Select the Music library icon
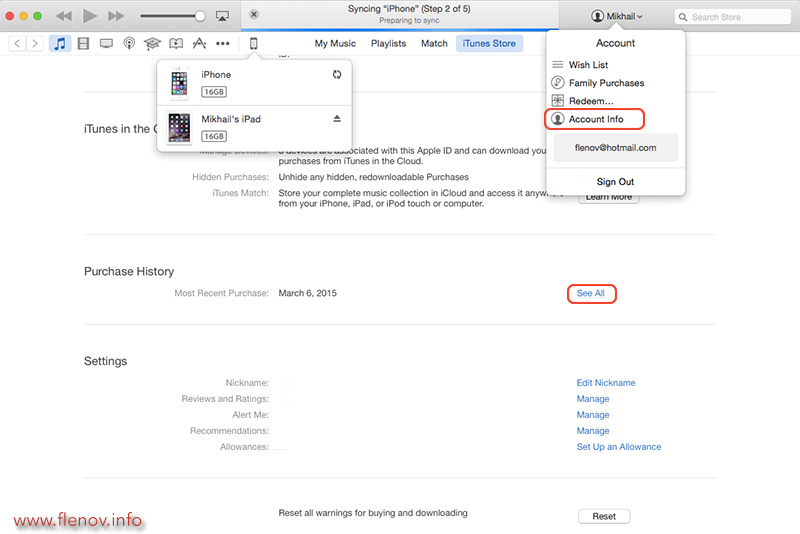The width and height of the screenshot is (800, 534). [60, 43]
